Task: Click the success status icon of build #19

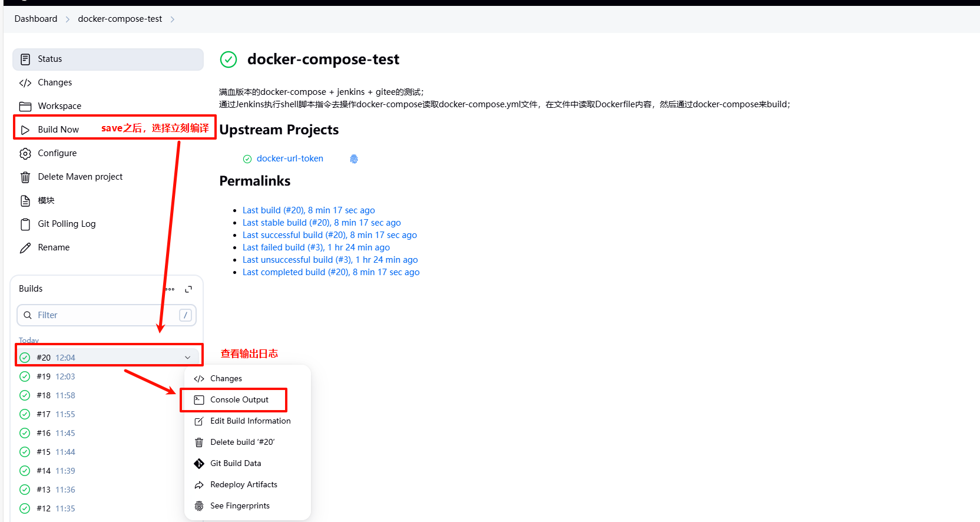Action: (25, 376)
